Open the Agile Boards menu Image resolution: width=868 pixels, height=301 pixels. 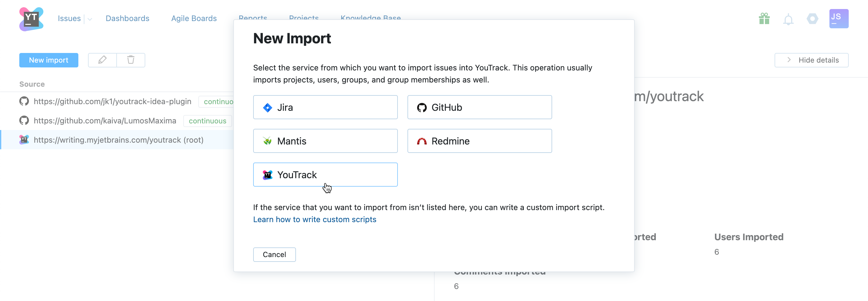(x=194, y=19)
